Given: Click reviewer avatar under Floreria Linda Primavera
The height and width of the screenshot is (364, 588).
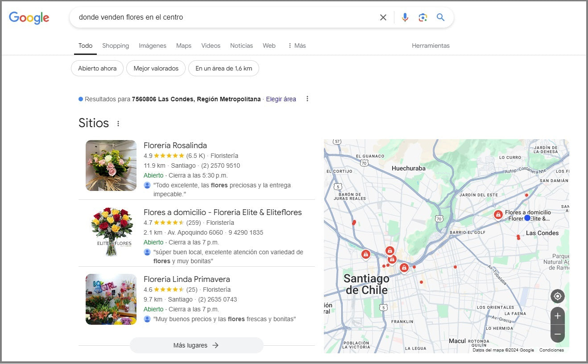Looking at the screenshot, I should click(x=147, y=319).
